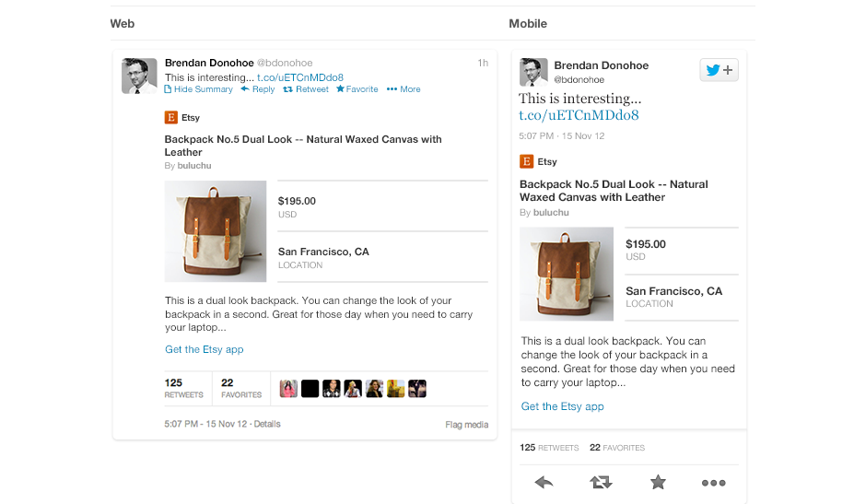This screenshot has height=504, width=854.
Task: Click the first retweeter avatar thumbnail
Action: click(288, 389)
